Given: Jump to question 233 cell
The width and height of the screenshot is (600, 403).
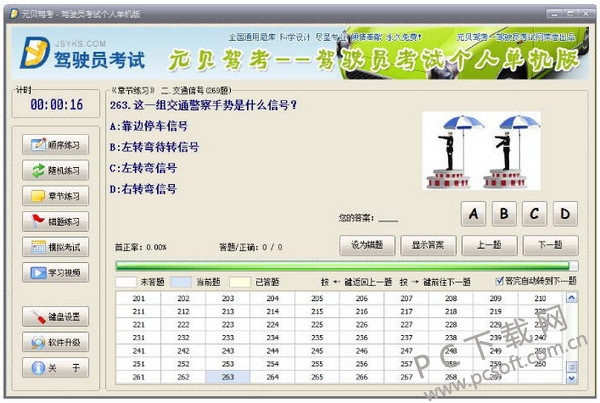Looking at the screenshot, I should pyautogui.click(x=228, y=338).
